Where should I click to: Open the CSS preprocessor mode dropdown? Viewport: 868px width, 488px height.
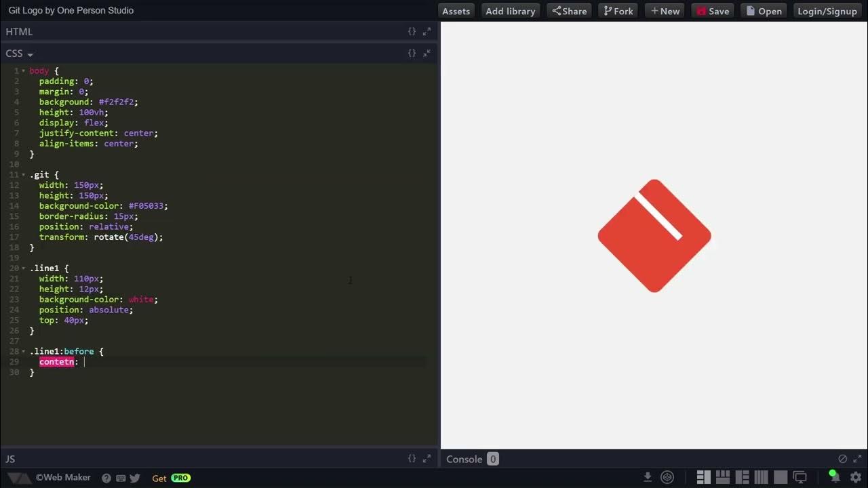click(20, 54)
